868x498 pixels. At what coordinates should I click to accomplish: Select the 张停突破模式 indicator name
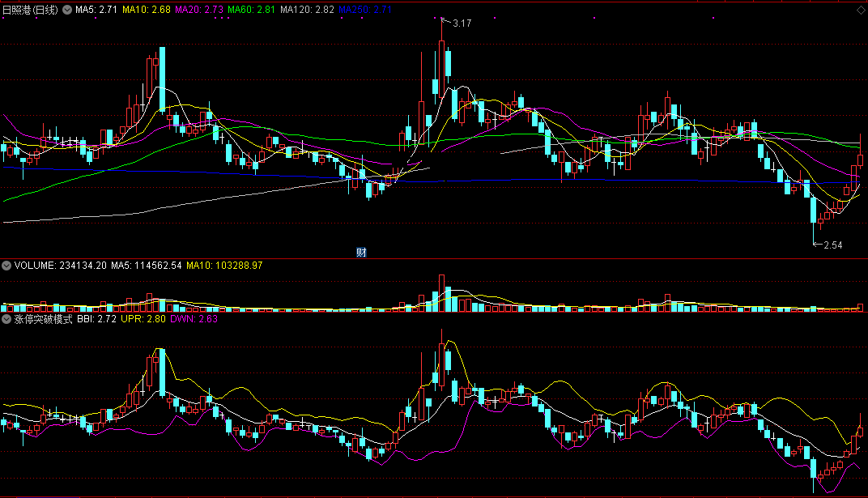43,319
